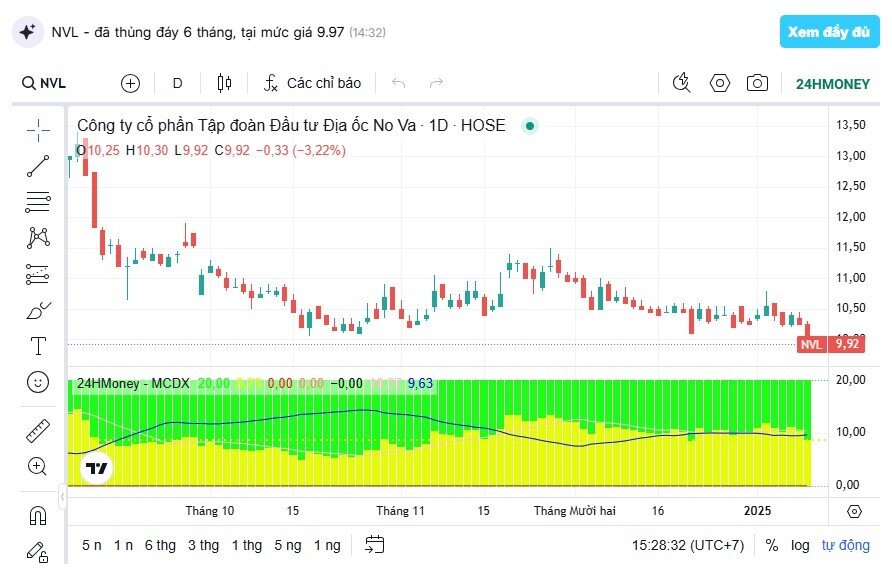Undo the last chart action
The height and width of the screenshot is (585, 892).
coord(398,83)
